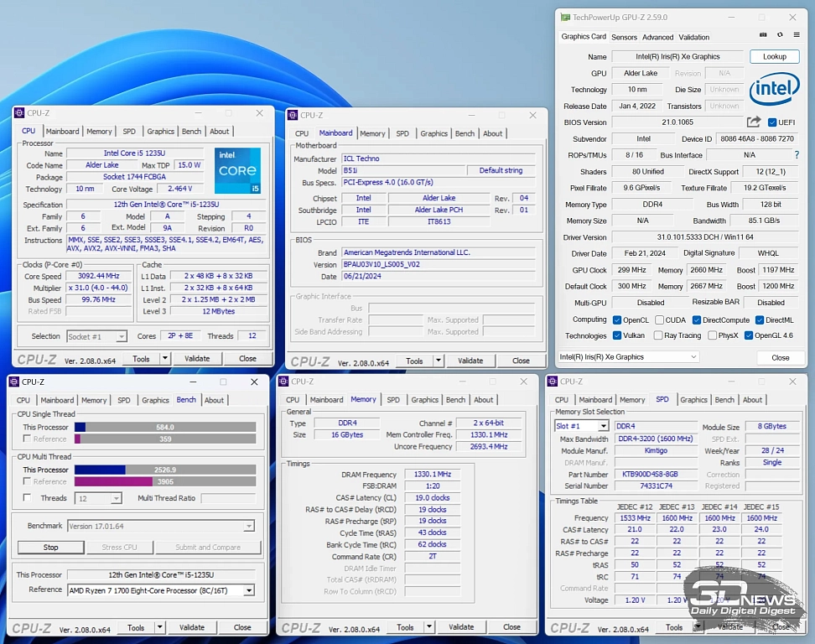Click the BIOS export share icon

(x=754, y=122)
